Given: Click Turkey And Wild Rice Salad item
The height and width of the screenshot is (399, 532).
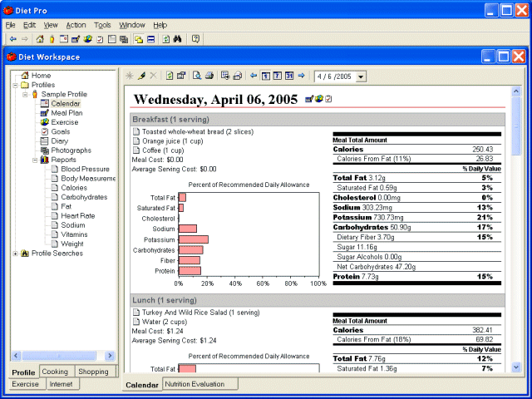Looking at the screenshot, I should pos(200,313).
